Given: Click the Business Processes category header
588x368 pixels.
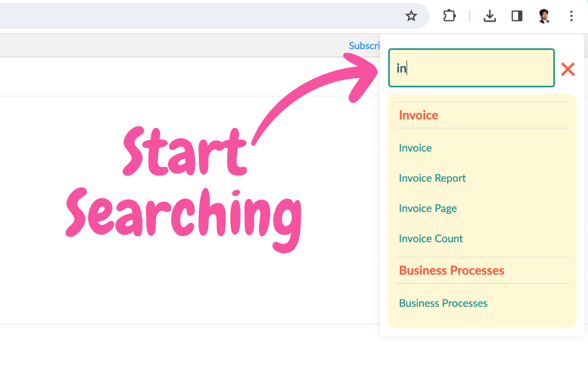Looking at the screenshot, I should click(x=451, y=270).
